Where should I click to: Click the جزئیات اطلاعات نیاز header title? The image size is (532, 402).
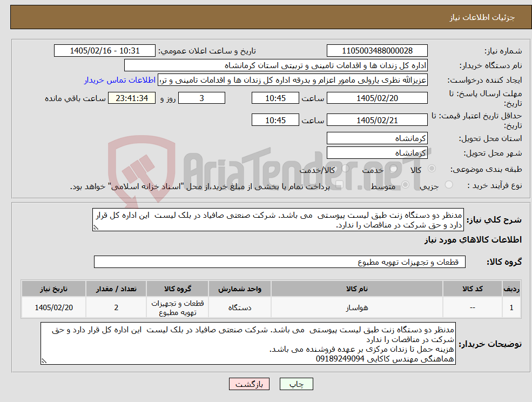pyautogui.click(x=482, y=17)
